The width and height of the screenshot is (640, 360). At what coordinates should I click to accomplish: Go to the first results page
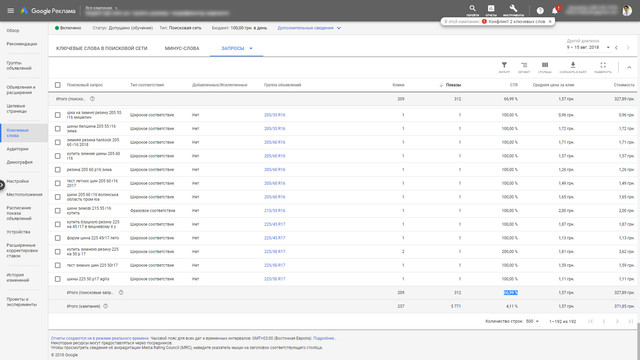[591, 321]
